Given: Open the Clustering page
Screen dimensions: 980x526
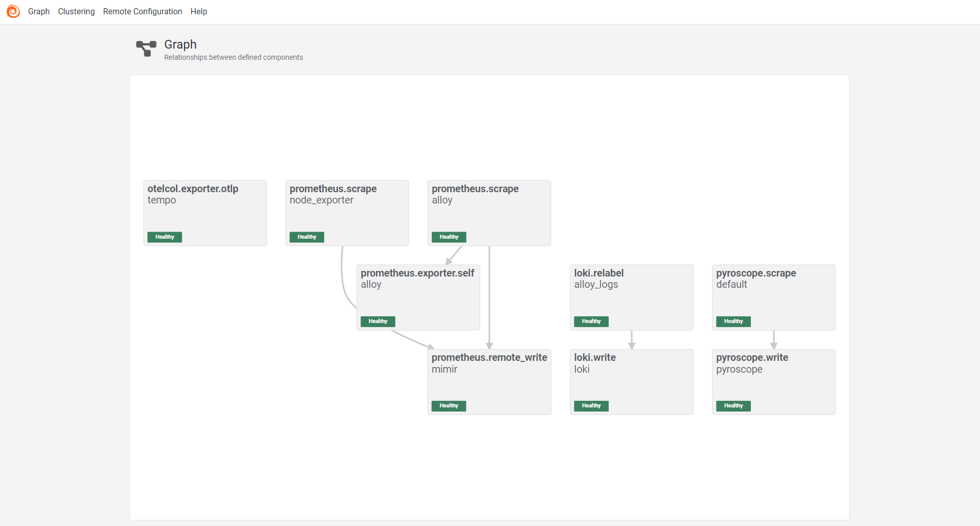Looking at the screenshot, I should coord(76,11).
